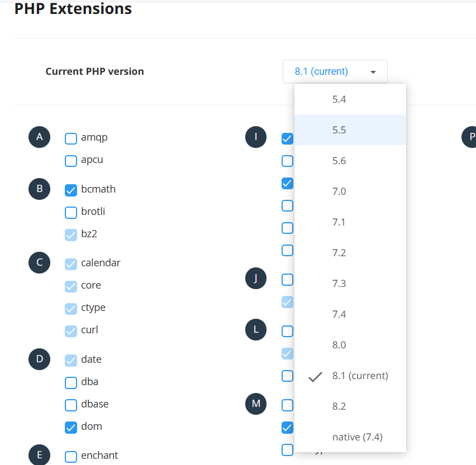Viewport: 476px width, 465px height.
Task: Click the letter B section badge
Action: click(39, 189)
